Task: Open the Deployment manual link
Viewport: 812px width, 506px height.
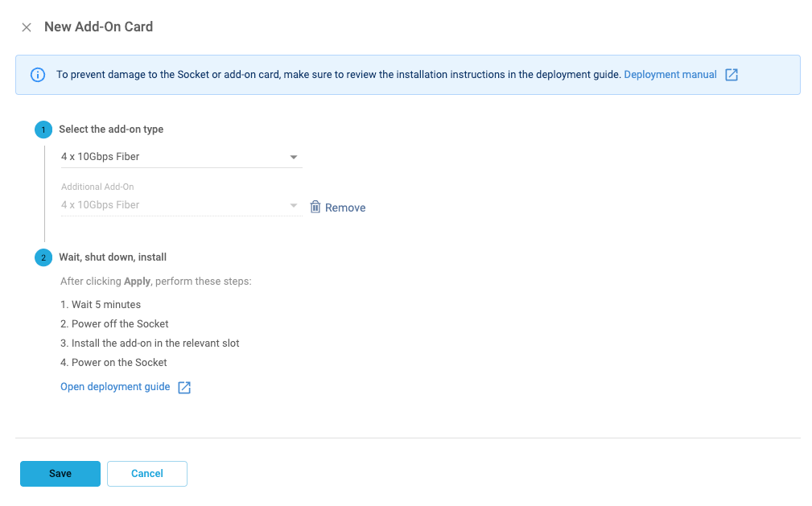Action: 670,74
